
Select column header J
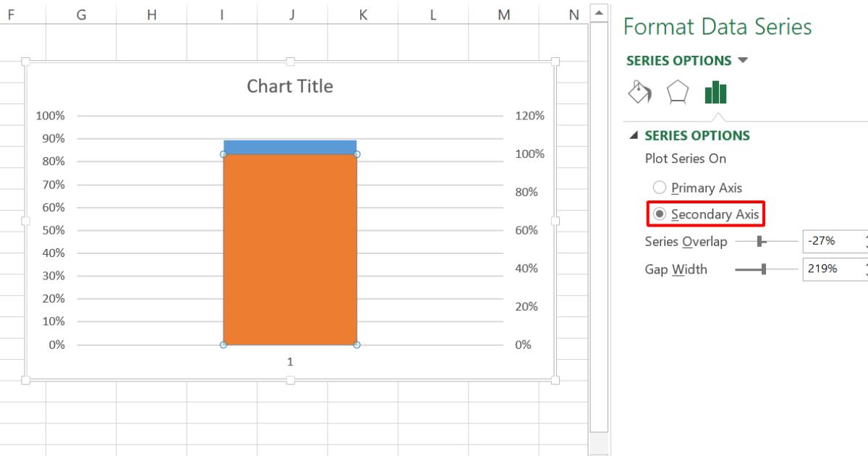[292, 14]
